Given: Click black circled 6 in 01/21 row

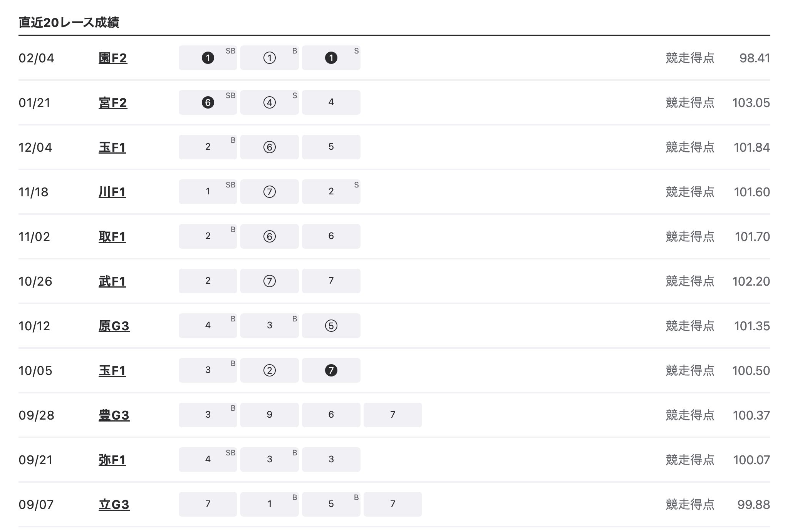Looking at the screenshot, I should tap(208, 103).
